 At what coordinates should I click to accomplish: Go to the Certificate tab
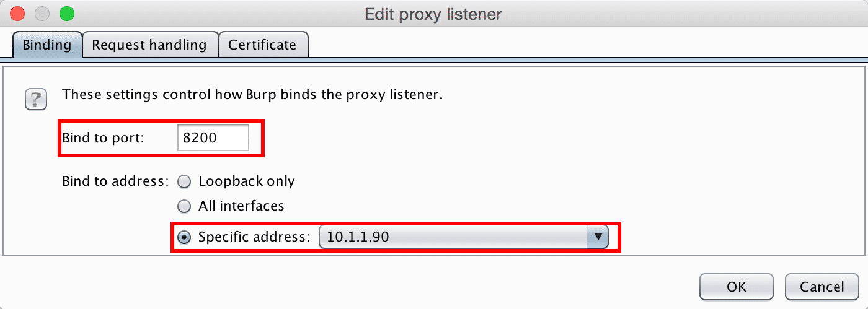(262, 45)
